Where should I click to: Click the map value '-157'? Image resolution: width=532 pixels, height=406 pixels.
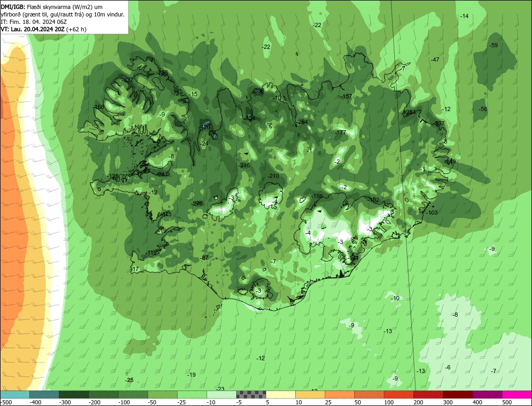(346, 96)
